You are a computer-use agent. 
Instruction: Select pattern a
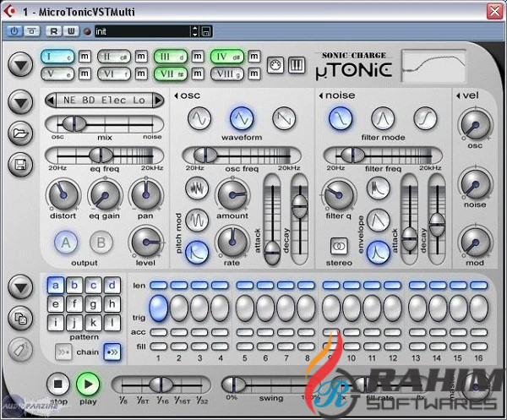[x=56, y=285]
